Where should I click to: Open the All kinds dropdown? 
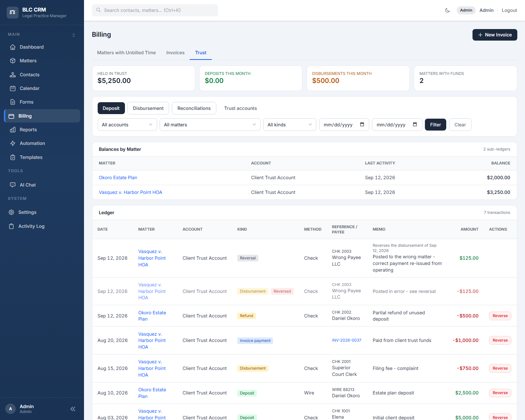coord(290,125)
